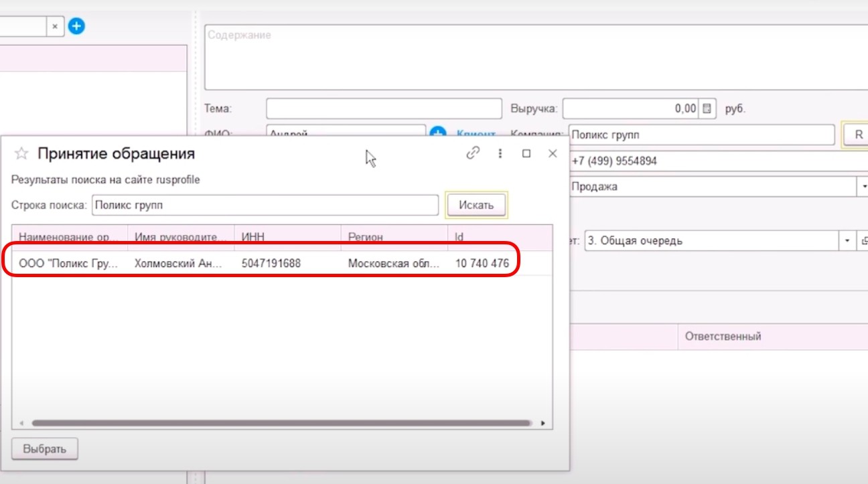
Task: Expand the Продажа dropdown
Action: tap(862, 187)
